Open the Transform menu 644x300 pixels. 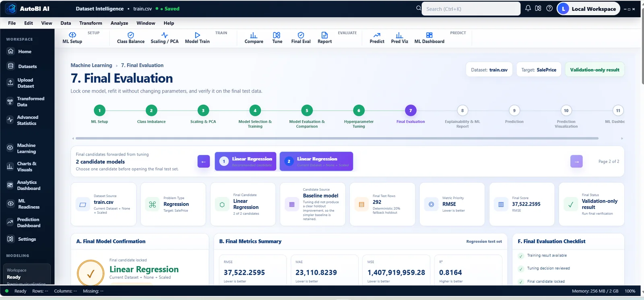91,23
